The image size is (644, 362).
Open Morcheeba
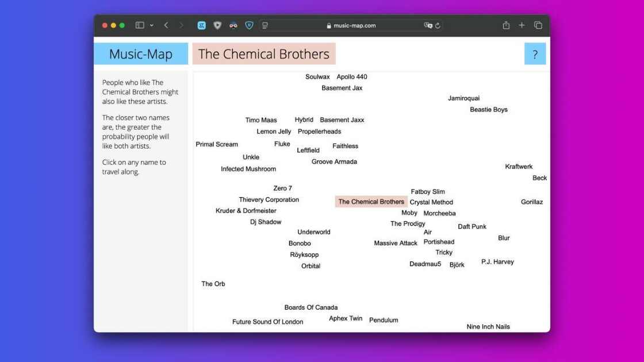tap(439, 213)
